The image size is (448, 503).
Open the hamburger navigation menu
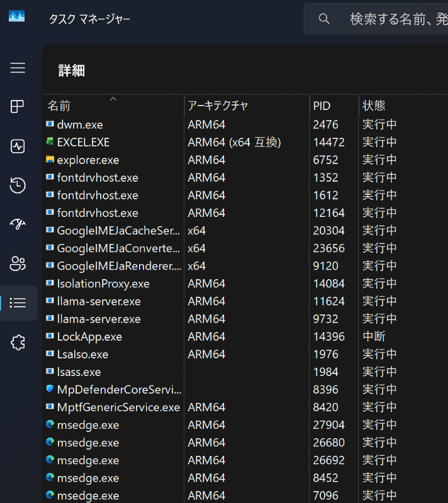(x=18, y=68)
